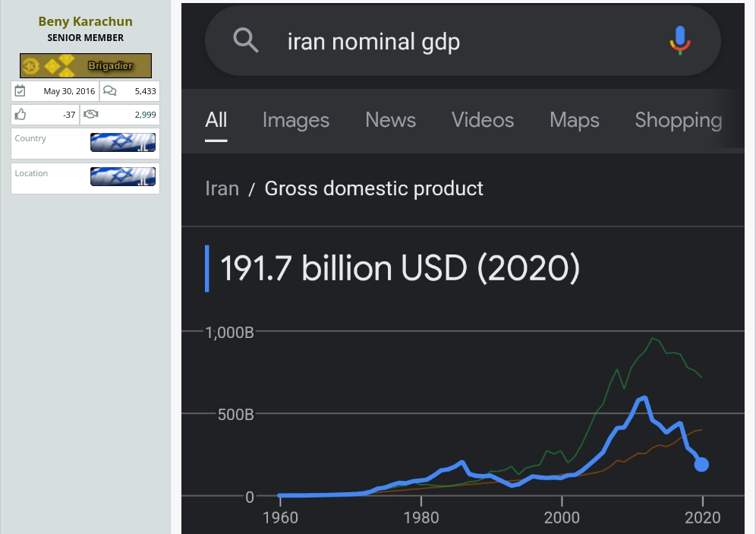Click the 2020 axis year label
The width and height of the screenshot is (756, 534).
pos(702,517)
